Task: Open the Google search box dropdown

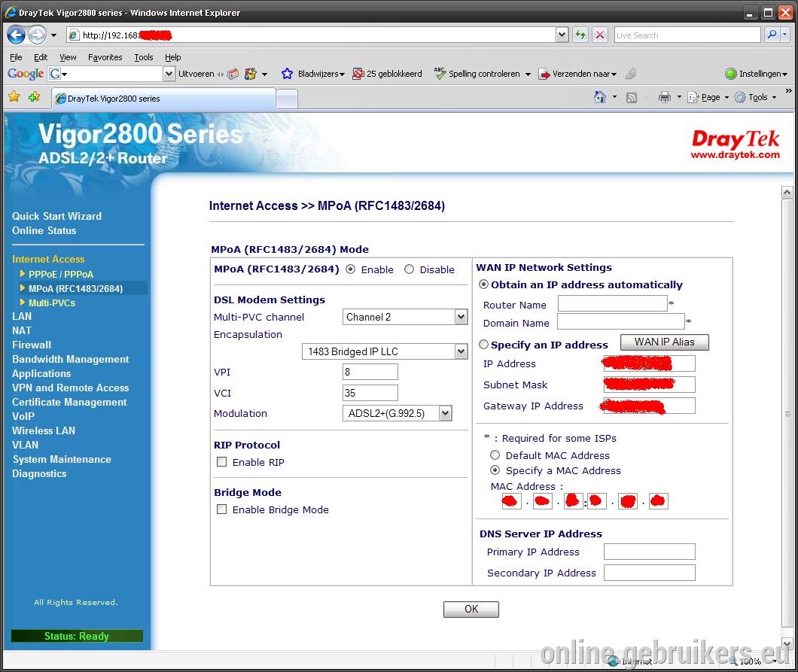Action: click(169, 74)
